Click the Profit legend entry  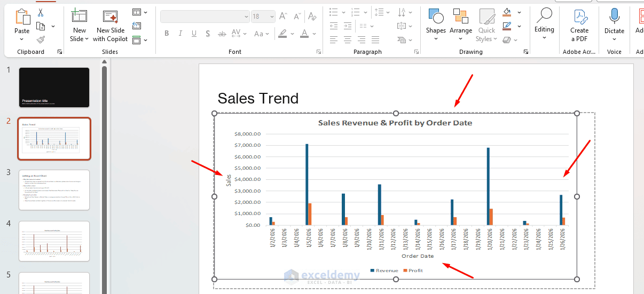[x=413, y=271]
